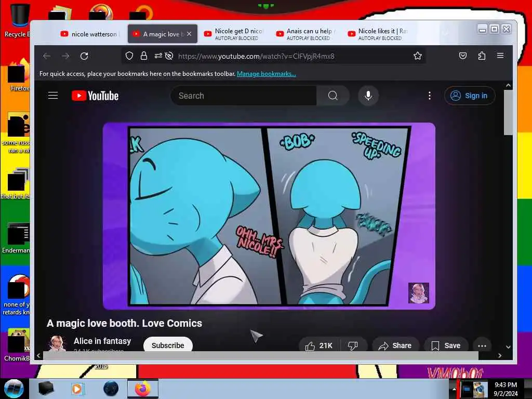Open the tracking protection shield panel
The height and width of the screenshot is (399, 532).
tap(129, 56)
